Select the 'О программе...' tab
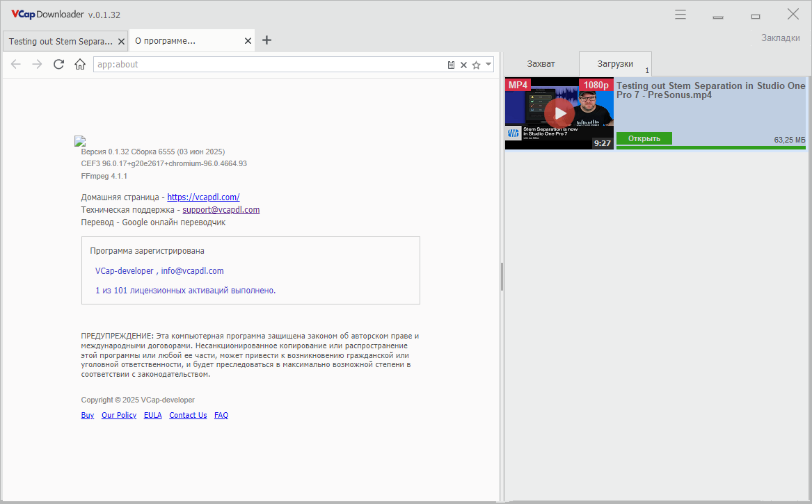The image size is (812, 504). click(x=191, y=40)
